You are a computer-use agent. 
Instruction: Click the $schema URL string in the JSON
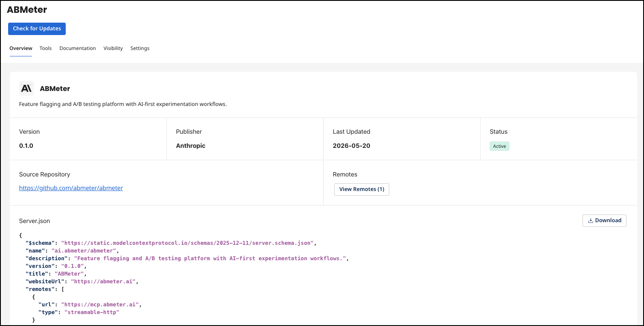(188, 243)
